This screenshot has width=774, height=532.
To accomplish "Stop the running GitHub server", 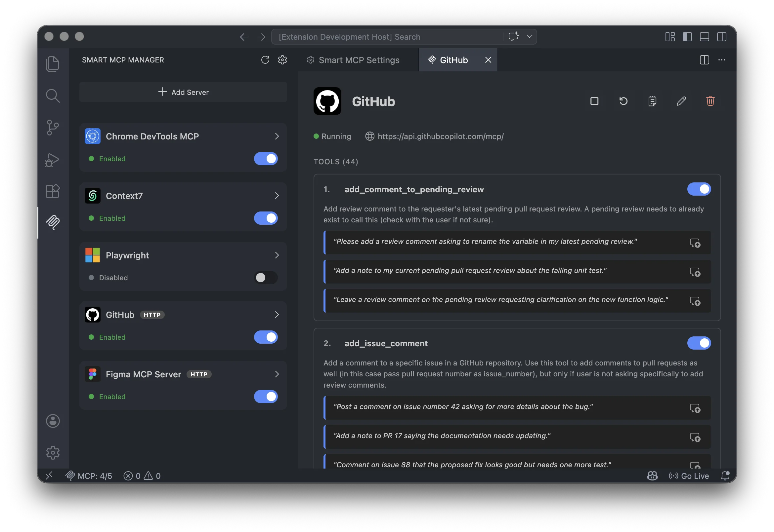I will pos(594,101).
